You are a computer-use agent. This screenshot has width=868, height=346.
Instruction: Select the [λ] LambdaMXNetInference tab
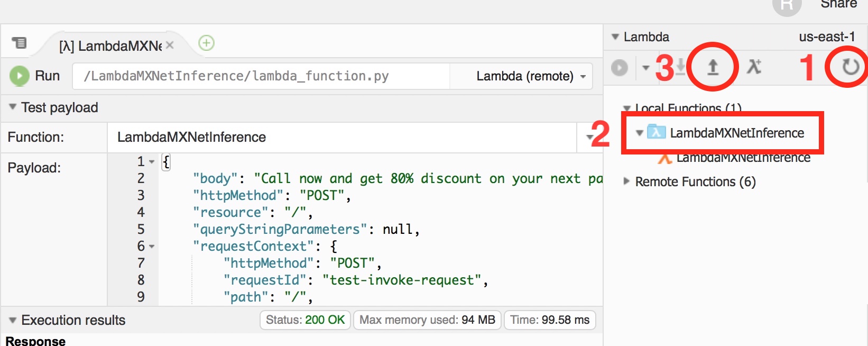pos(111,46)
